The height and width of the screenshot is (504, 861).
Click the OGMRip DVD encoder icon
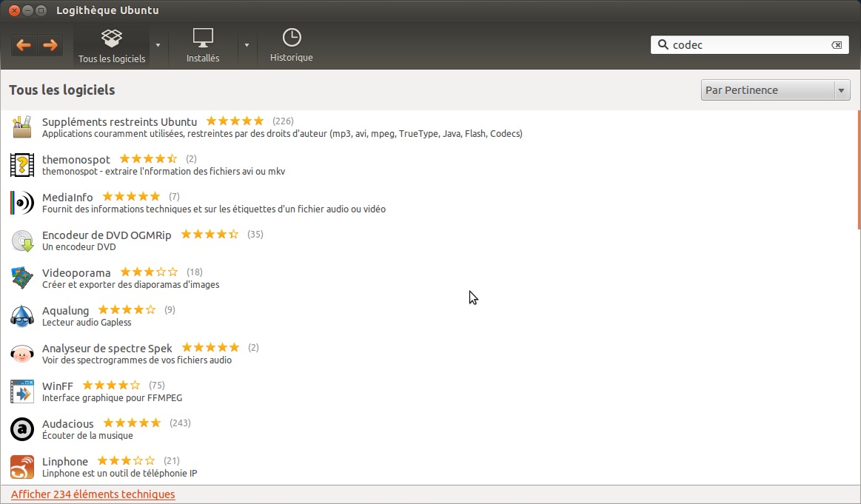pyautogui.click(x=22, y=241)
